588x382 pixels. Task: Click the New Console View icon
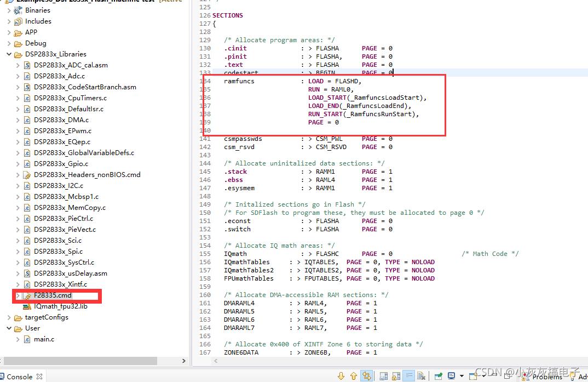pos(472,377)
